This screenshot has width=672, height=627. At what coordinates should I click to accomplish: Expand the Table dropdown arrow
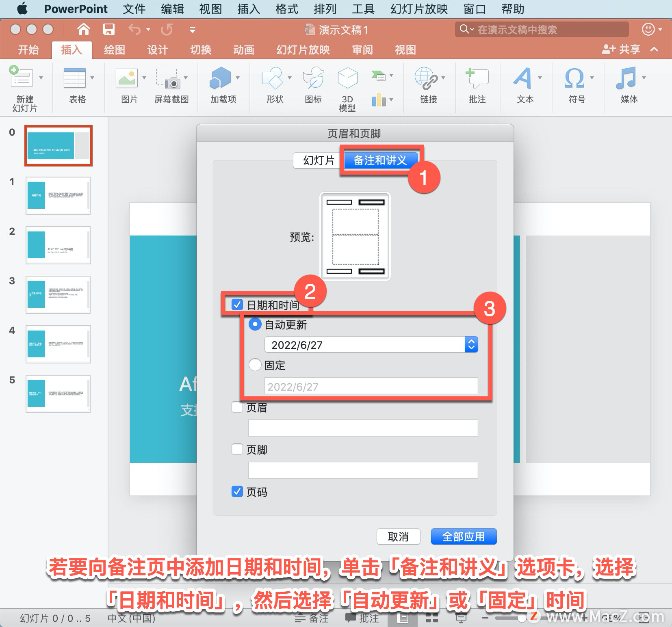click(92, 78)
